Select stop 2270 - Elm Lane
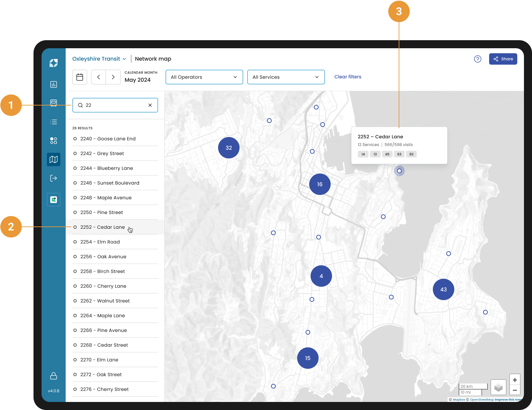Image resolution: width=532 pixels, height=410 pixels. pyautogui.click(x=115, y=360)
